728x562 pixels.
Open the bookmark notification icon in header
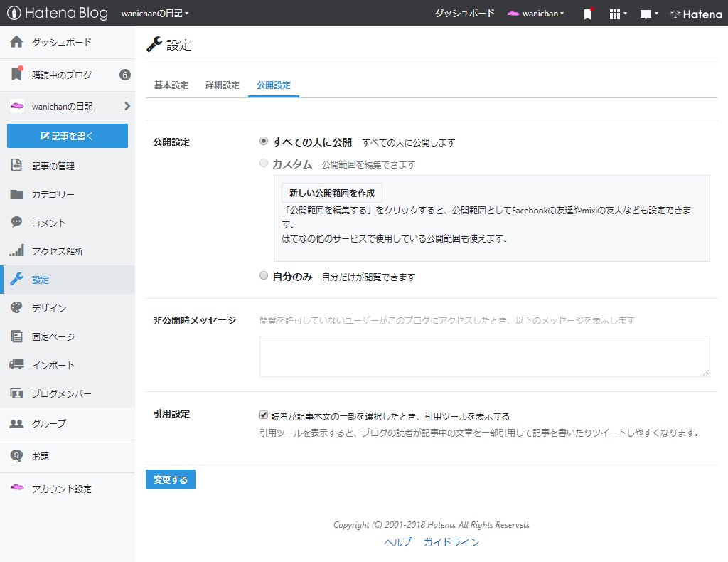tap(588, 14)
